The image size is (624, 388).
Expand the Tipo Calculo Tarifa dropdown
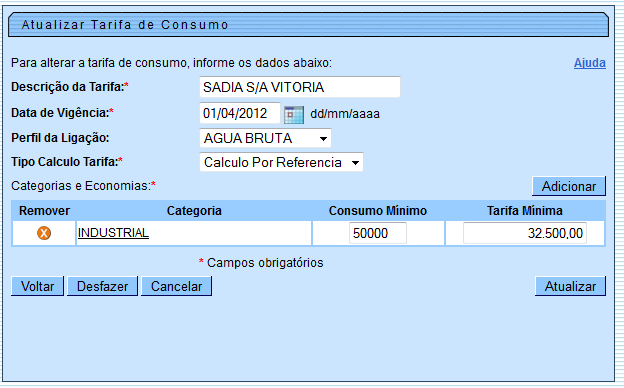[x=281, y=162]
